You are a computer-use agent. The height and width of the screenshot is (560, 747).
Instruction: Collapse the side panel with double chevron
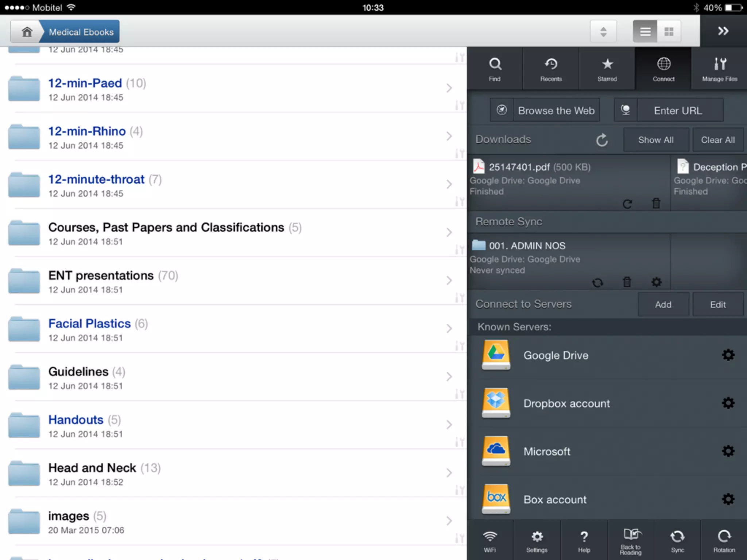(723, 31)
